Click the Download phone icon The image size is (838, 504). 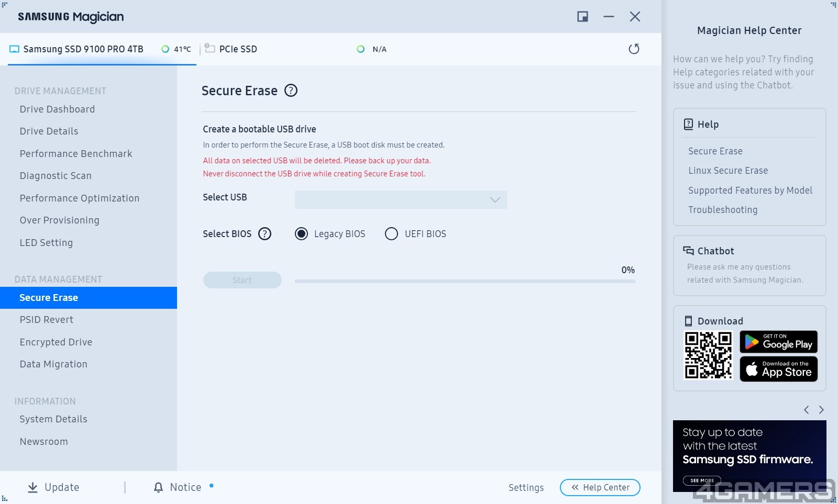pos(688,321)
